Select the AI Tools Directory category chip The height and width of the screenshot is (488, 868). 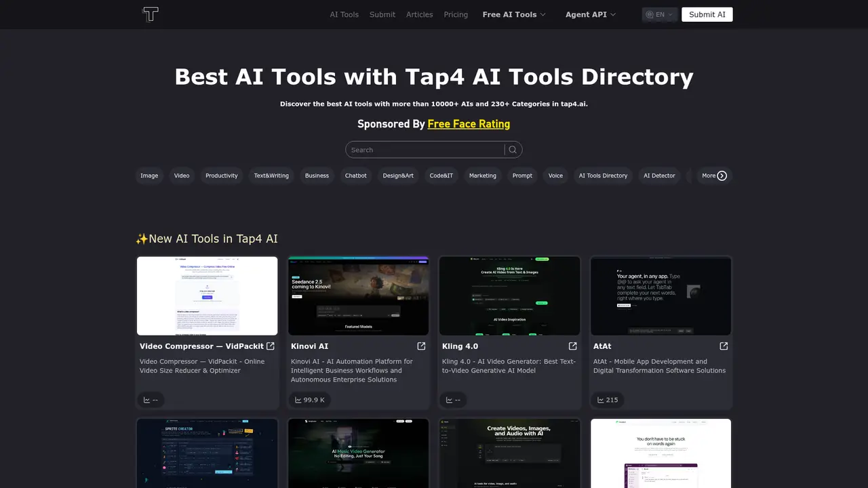click(x=603, y=176)
